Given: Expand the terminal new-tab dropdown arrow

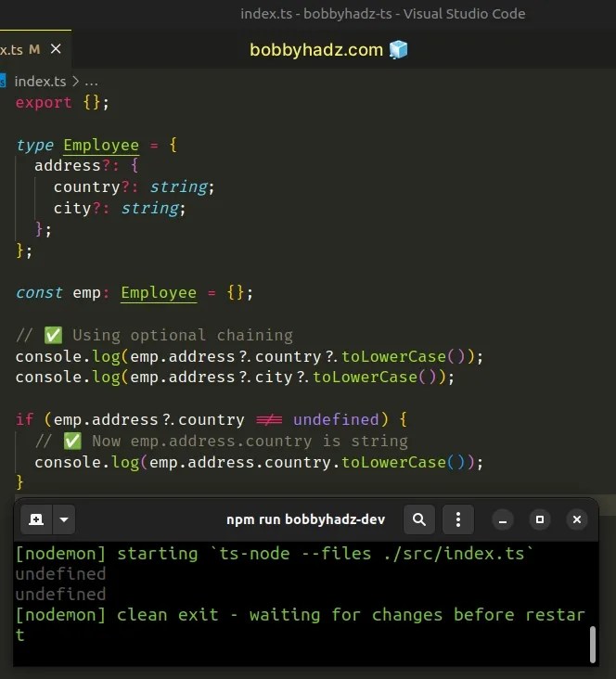Looking at the screenshot, I should click(64, 519).
